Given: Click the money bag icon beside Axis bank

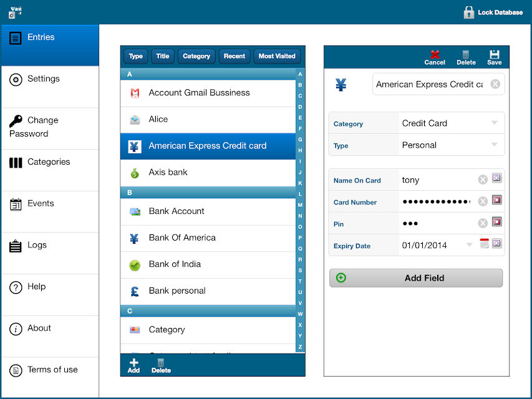Looking at the screenshot, I should [135, 173].
